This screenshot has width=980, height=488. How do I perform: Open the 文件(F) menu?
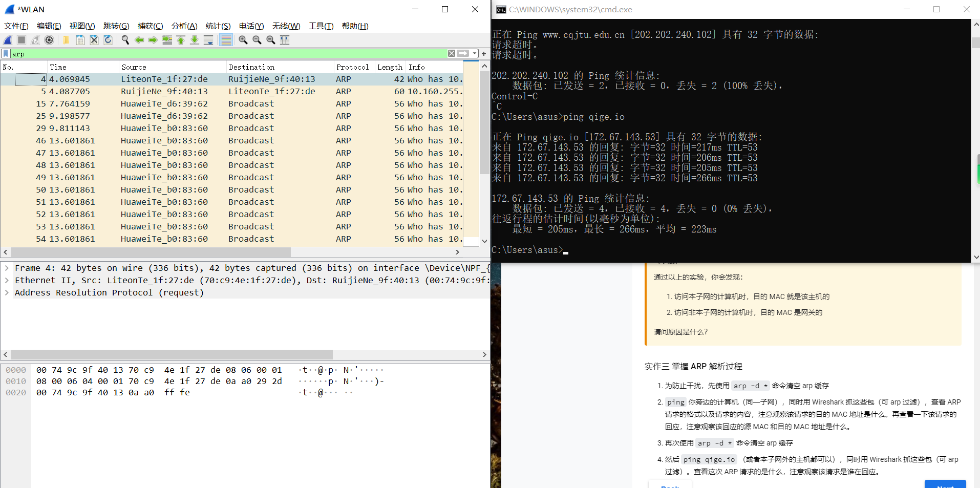coord(16,26)
